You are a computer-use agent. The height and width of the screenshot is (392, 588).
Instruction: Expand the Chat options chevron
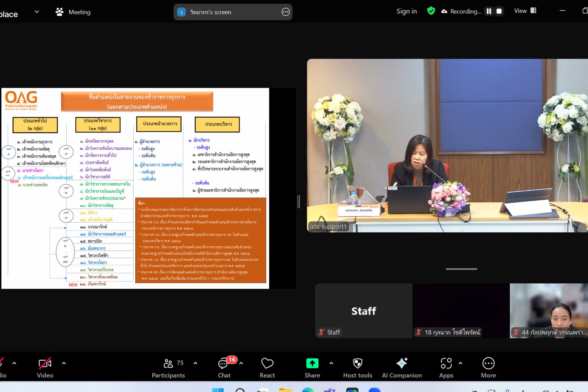click(x=241, y=363)
